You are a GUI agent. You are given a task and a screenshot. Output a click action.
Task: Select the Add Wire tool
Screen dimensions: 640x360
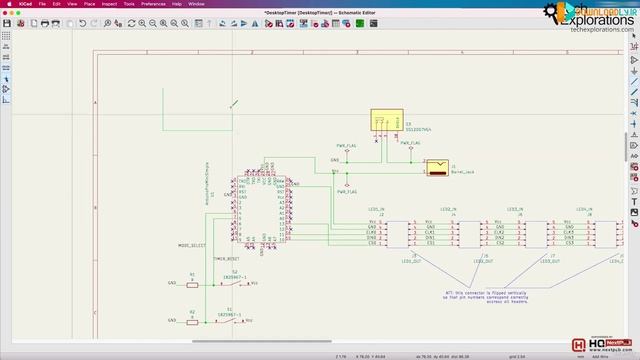634,82
